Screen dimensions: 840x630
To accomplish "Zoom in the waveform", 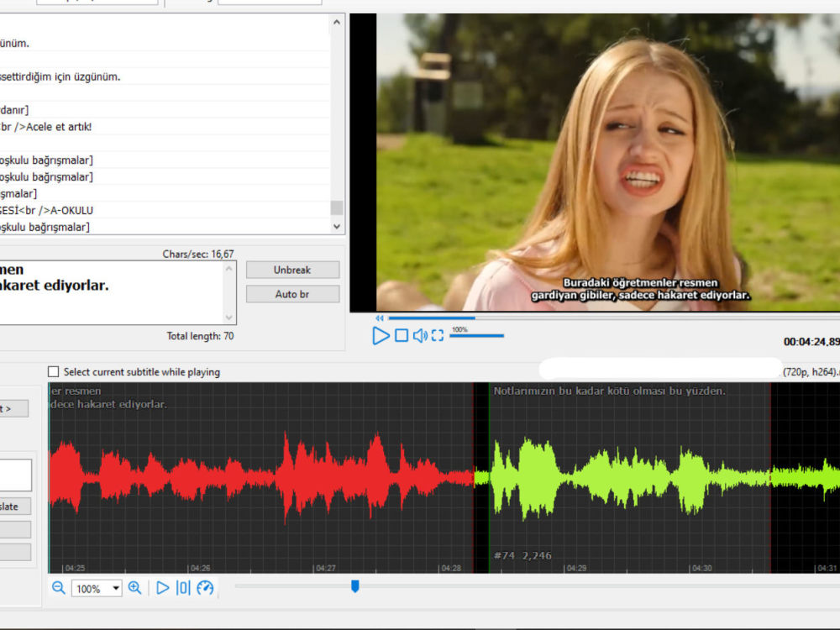I will coord(135,588).
